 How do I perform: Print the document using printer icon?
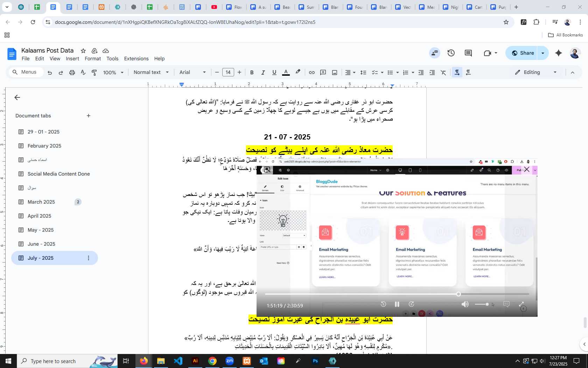pyautogui.click(x=72, y=73)
